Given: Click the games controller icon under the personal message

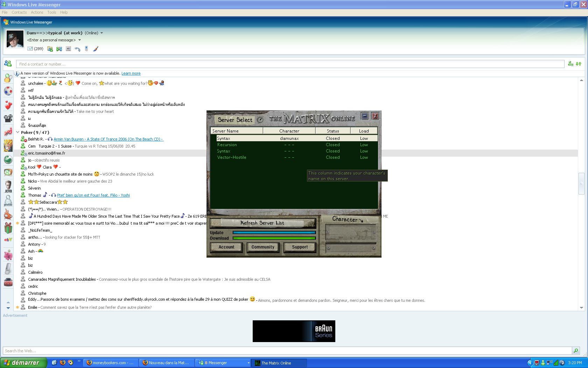Looking at the screenshot, I should click(x=59, y=49).
